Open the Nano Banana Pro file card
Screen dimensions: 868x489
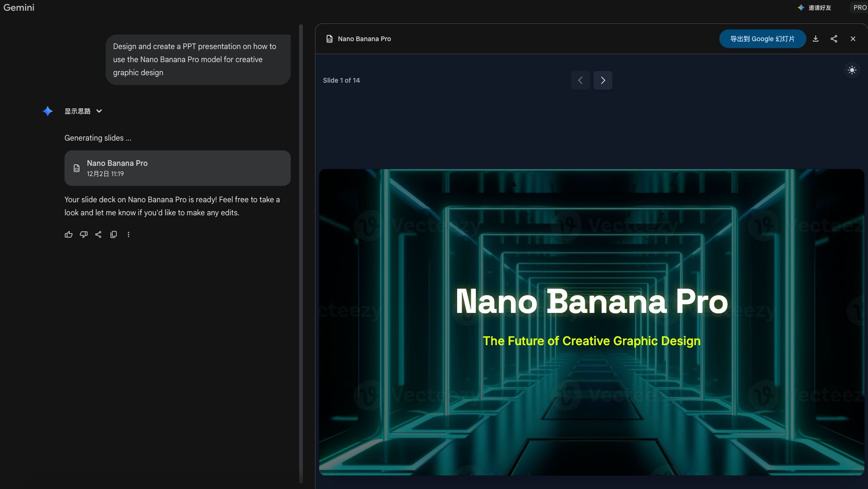tap(177, 168)
